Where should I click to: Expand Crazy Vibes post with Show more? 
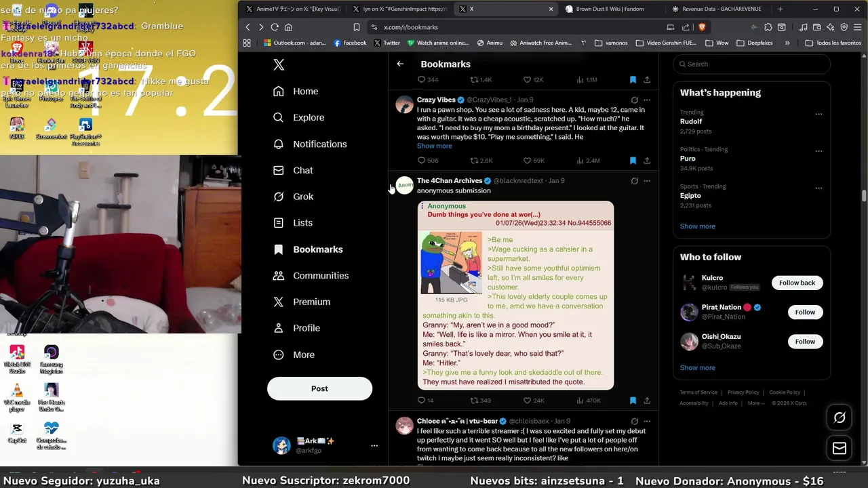coord(434,146)
